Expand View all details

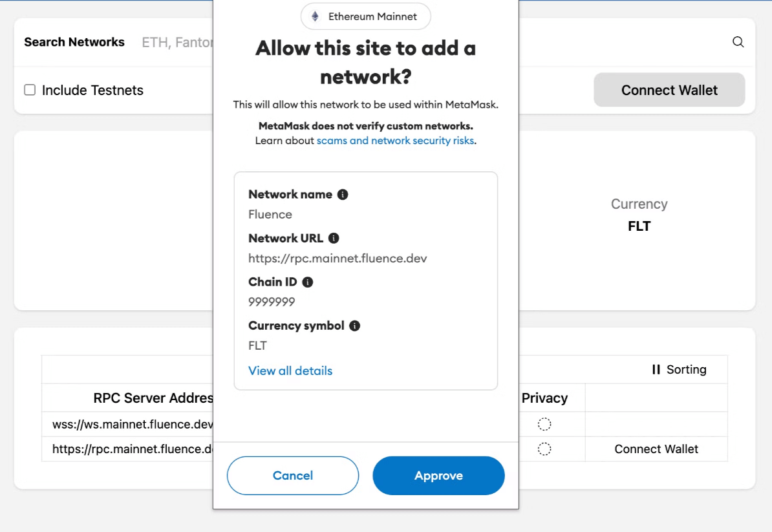(290, 370)
